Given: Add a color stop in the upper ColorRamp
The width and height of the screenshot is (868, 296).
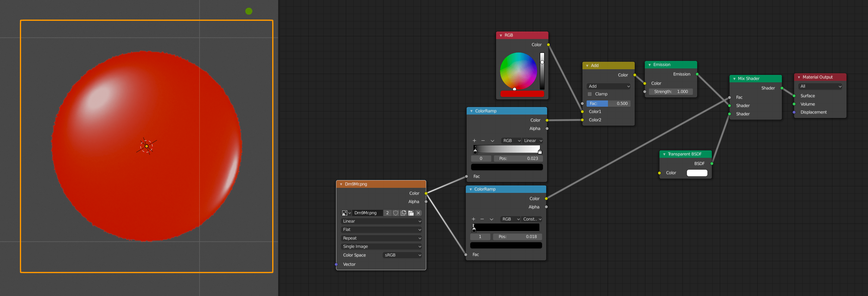Looking at the screenshot, I should (x=474, y=140).
